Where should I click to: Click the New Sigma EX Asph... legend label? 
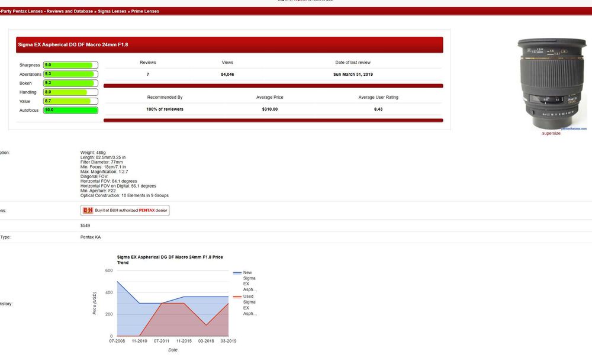pyautogui.click(x=250, y=281)
